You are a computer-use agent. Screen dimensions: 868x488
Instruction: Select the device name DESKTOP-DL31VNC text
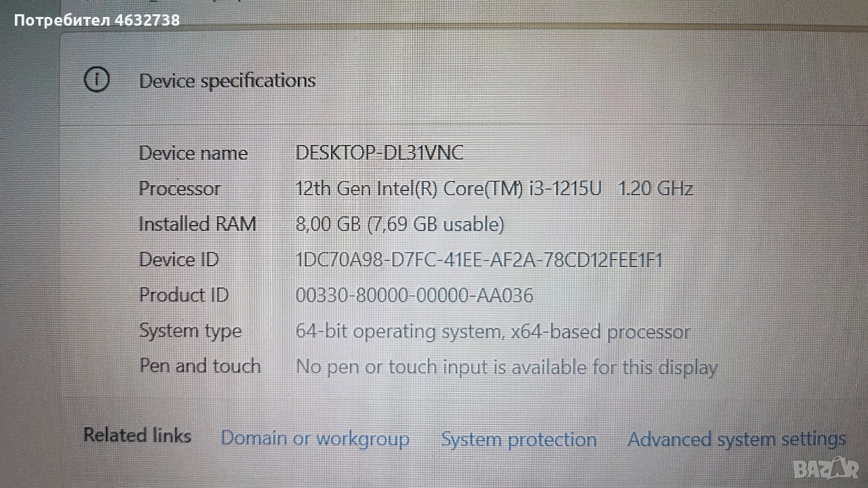(x=379, y=153)
